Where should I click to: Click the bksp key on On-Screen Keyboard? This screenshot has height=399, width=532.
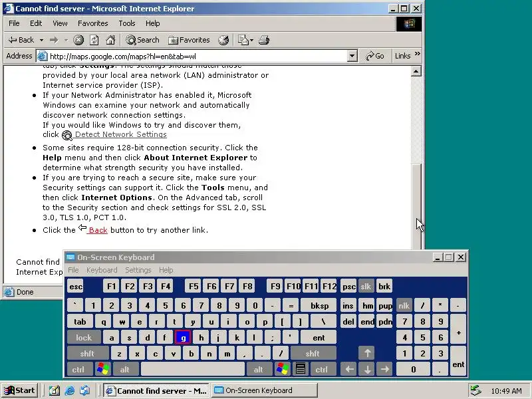[x=319, y=306]
